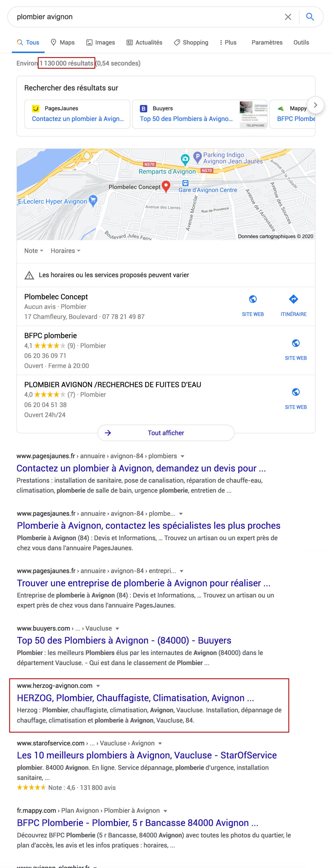Screen dimensions: 332x868
Task: Open the Note rating filter dropdown
Action: pyautogui.click(x=34, y=251)
